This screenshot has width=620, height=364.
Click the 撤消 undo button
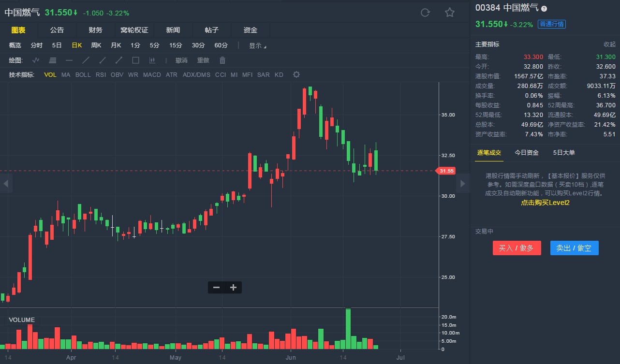[x=181, y=60]
